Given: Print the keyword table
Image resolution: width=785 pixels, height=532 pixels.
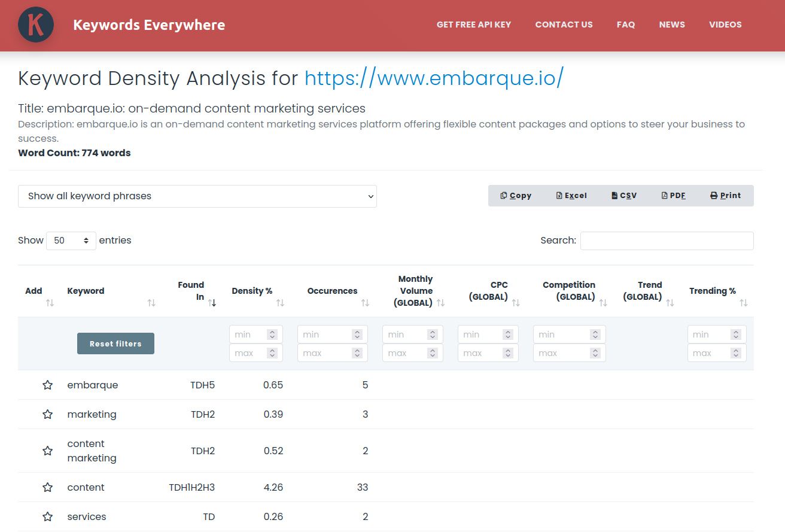Looking at the screenshot, I should pyautogui.click(x=725, y=196).
